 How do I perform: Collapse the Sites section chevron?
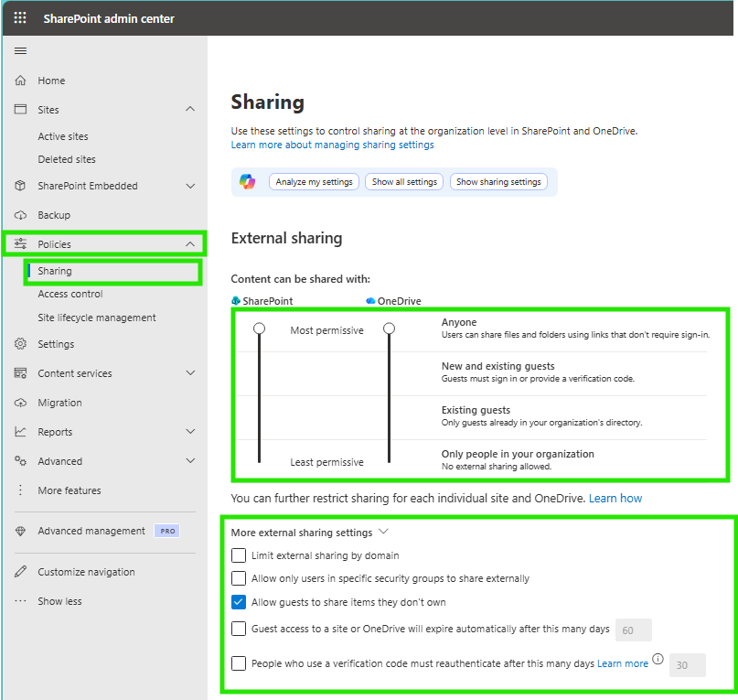190,109
